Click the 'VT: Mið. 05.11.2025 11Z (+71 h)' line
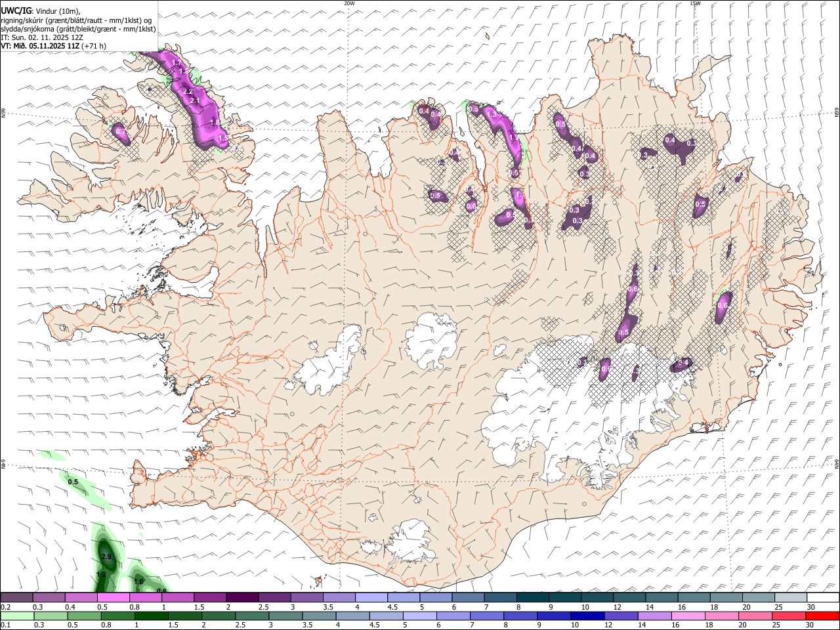This screenshot has height=630, width=840. coord(53,46)
